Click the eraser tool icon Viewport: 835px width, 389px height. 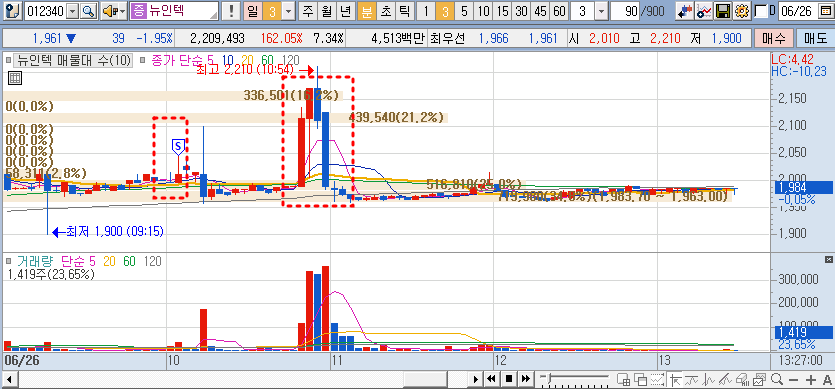point(742,379)
